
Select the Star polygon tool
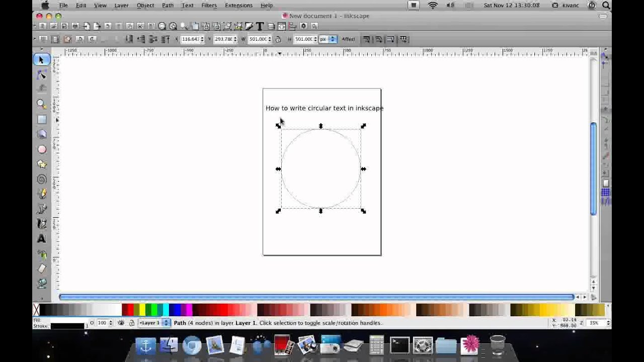coord(41,164)
